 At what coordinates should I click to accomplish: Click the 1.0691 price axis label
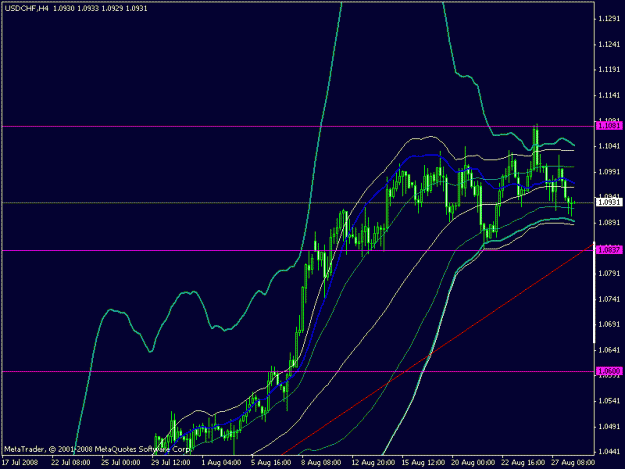[609, 324]
